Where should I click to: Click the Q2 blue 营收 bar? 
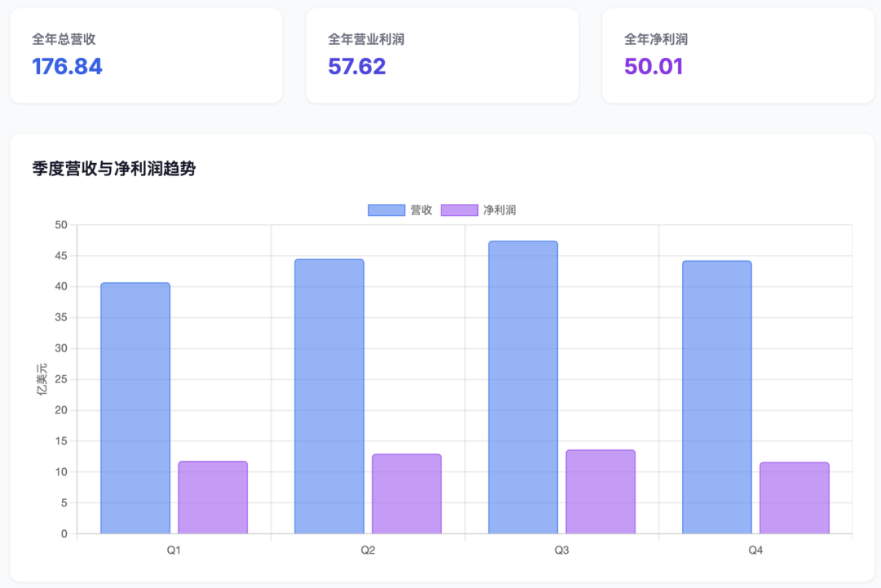(329, 396)
